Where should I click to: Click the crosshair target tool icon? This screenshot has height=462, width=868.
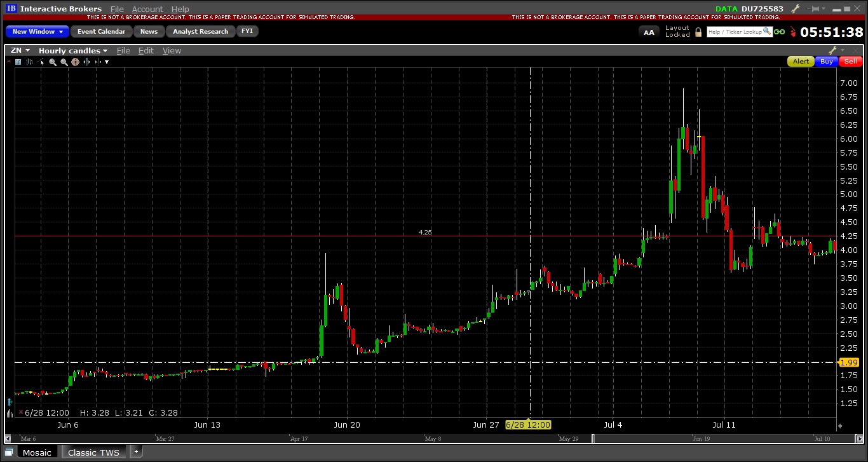(x=75, y=62)
